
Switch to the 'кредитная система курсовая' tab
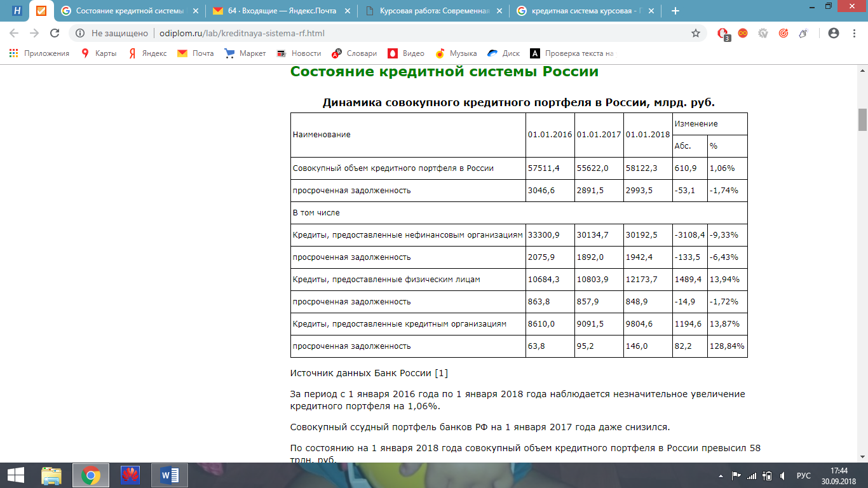(x=586, y=11)
